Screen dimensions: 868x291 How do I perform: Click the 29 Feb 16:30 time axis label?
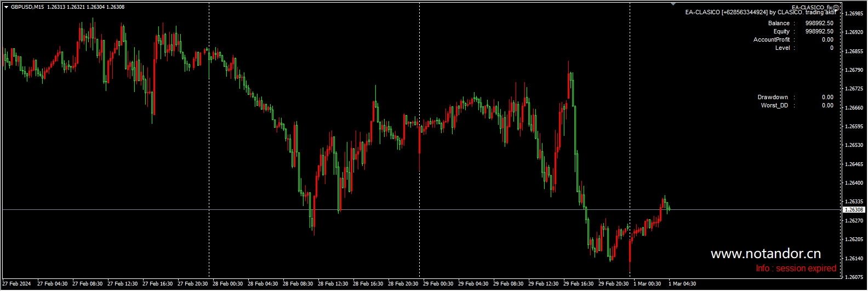point(578,284)
